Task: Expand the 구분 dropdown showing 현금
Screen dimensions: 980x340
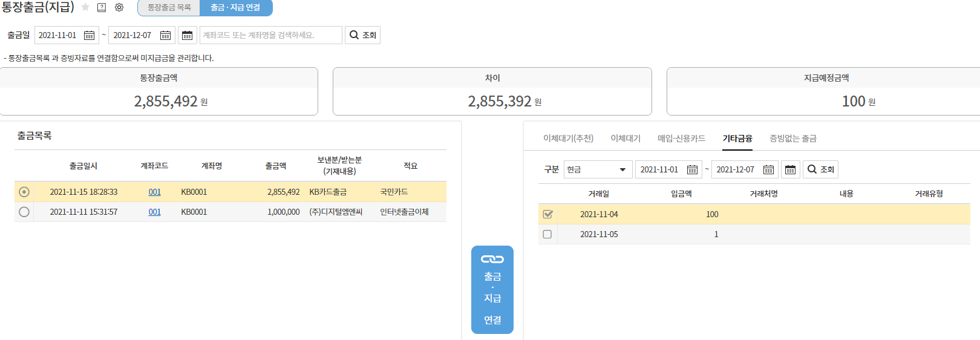Action: pos(598,169)
